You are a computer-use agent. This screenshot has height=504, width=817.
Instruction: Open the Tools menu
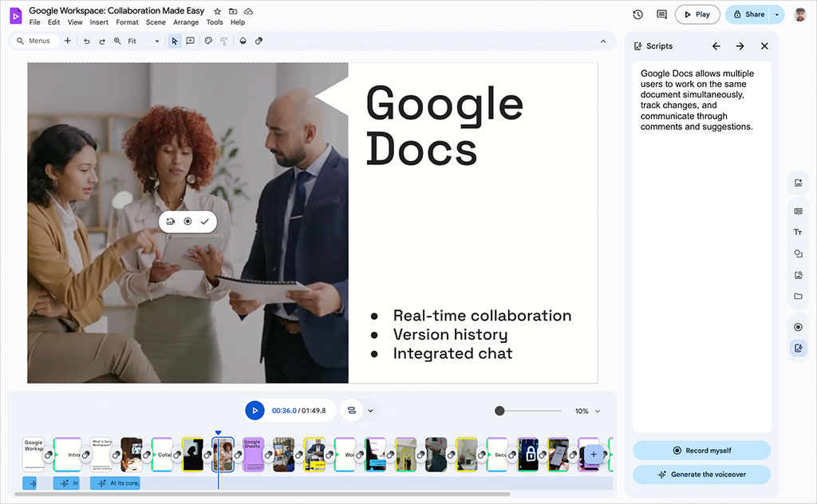pyautogui.click(x=214, y=22)
